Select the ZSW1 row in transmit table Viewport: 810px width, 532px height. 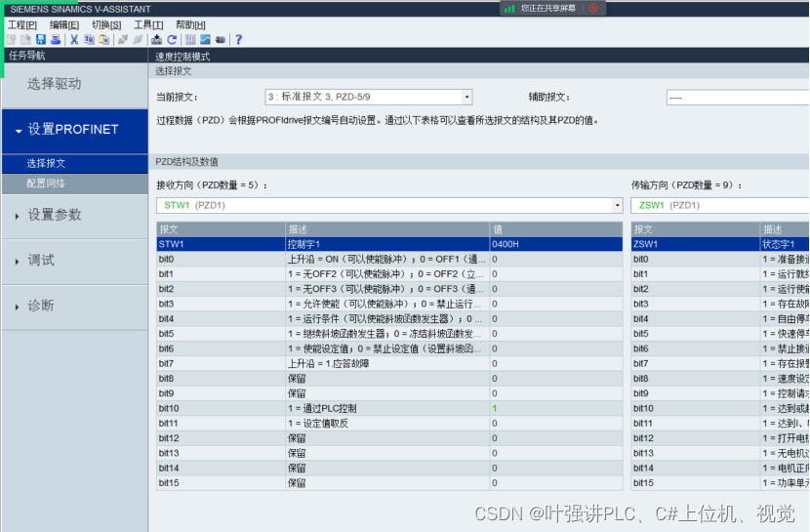[x=720, y=244]
